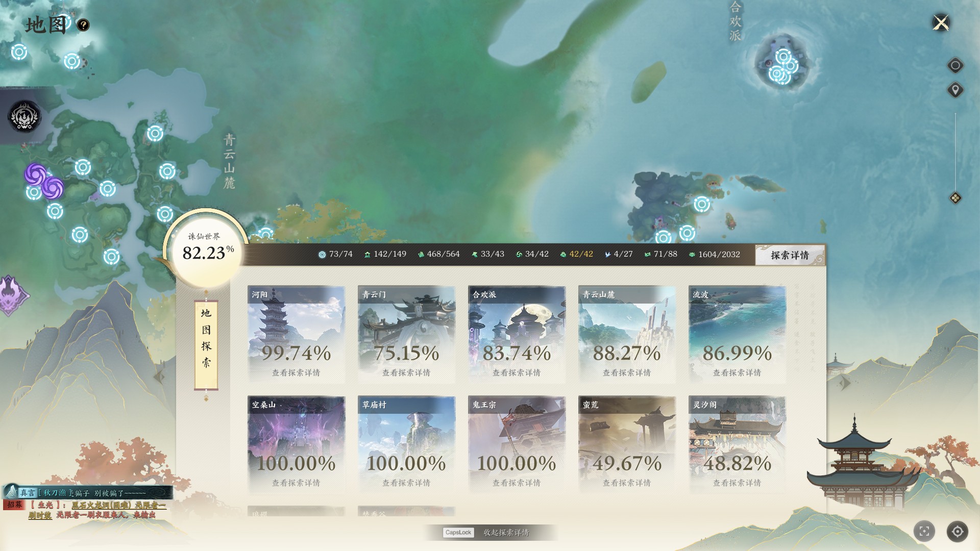Click the locate-me crosshair icon bottom right

pos(958,532)
